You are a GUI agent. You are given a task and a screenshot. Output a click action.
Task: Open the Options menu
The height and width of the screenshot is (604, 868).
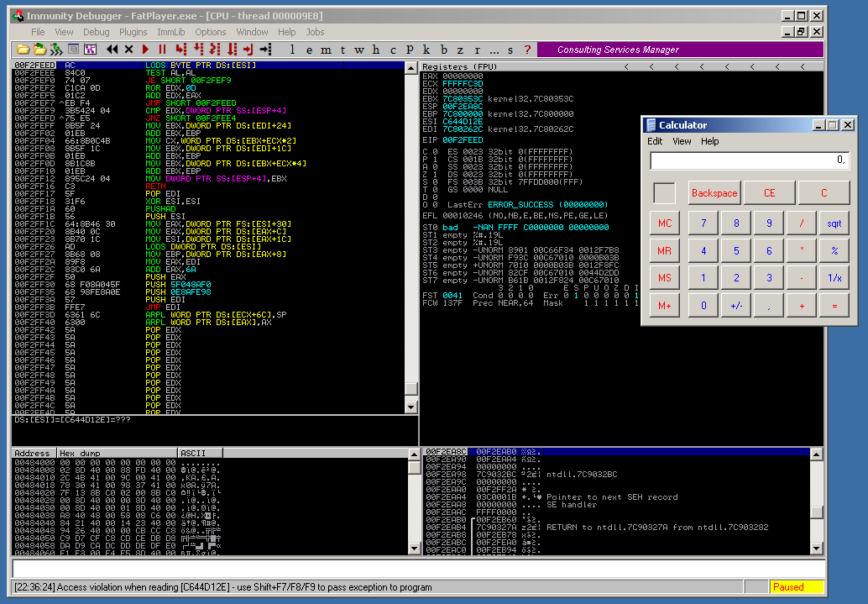coord(211,32)
